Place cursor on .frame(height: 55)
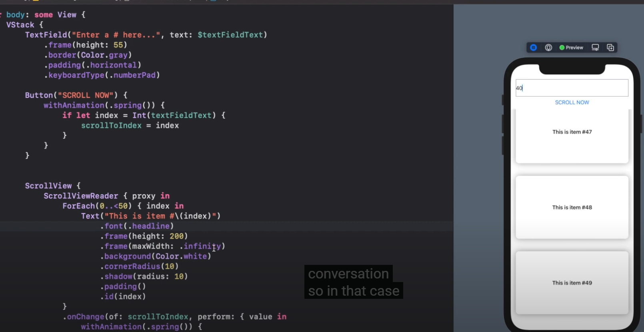 86,45
